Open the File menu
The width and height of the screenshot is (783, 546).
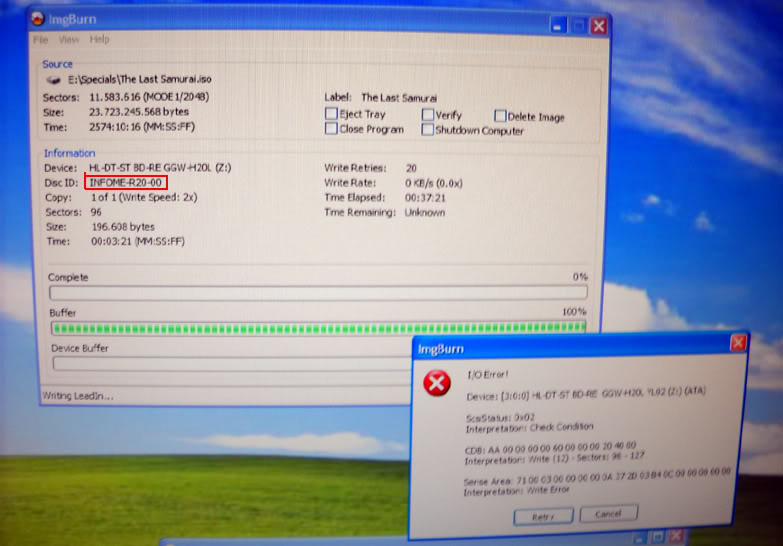pos(40,39)
